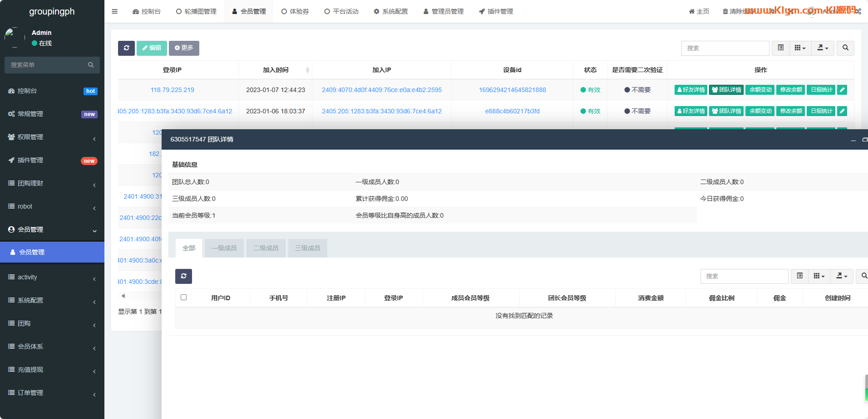This screenshot has height=419, width=868.
Task: Click pencil edit icon in first table row
Action: point(842,90)
